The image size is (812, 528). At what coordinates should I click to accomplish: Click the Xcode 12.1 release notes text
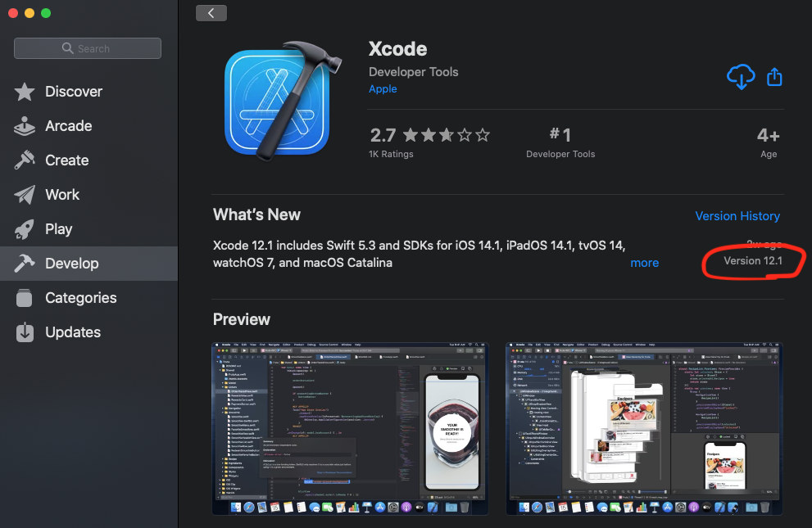click(419, 254)
